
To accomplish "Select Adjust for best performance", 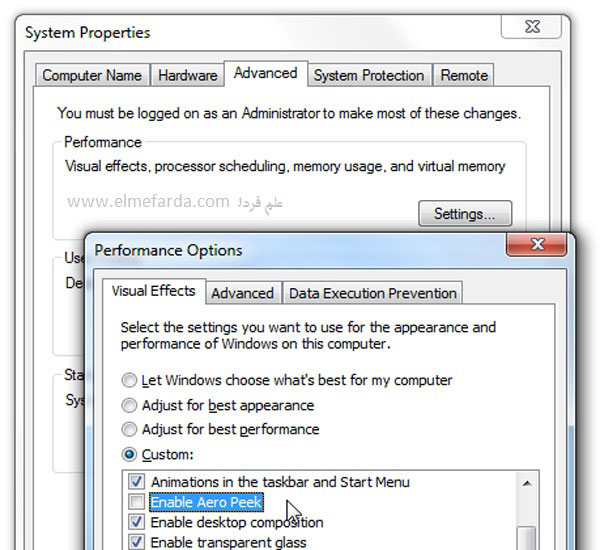I will pyautogui.click(x=129, y=429).
